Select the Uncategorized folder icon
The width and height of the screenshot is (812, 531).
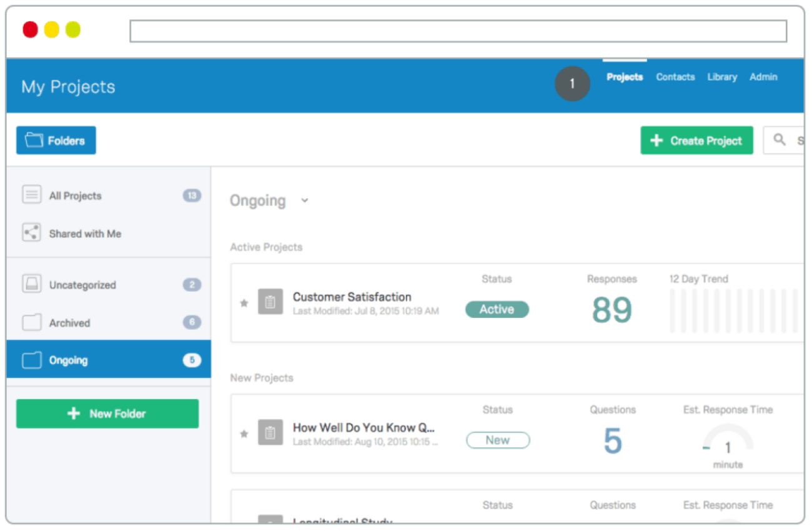tap(31, 284)
